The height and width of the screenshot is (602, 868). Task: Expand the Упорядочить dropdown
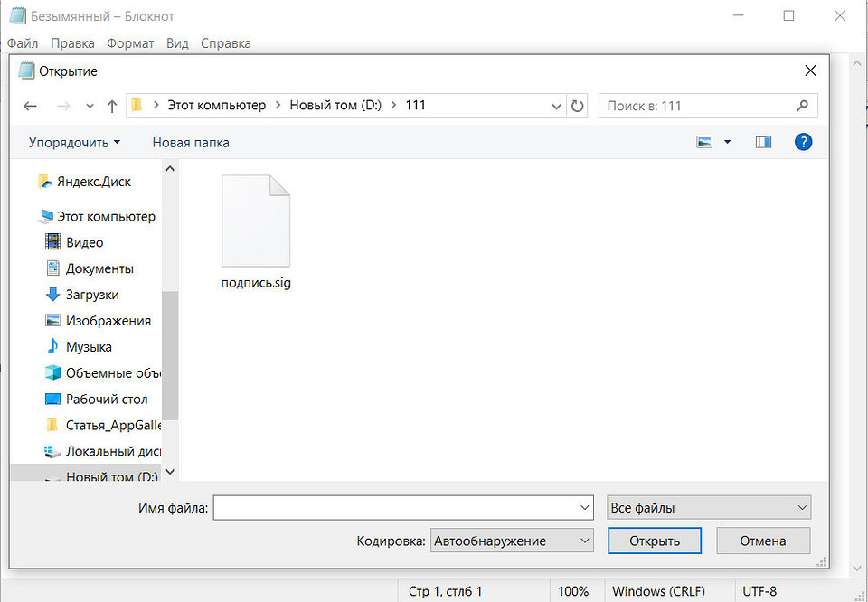[x=74, y=143]
